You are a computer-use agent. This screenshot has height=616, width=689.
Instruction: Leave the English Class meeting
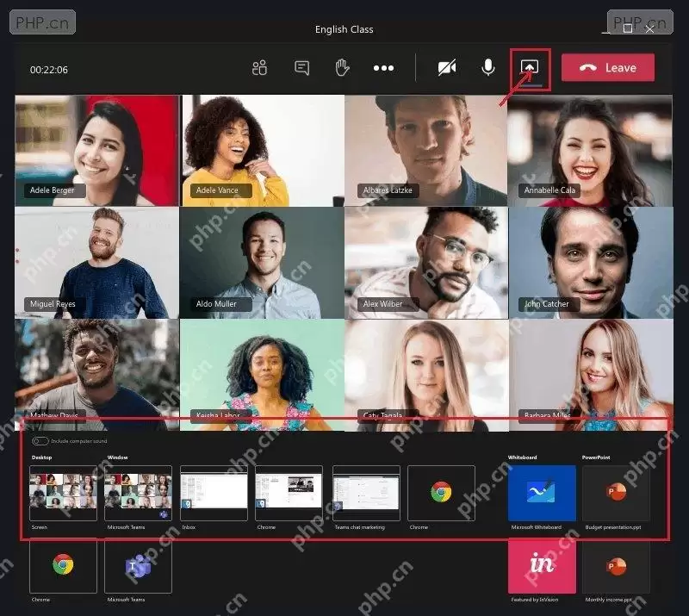608,68
